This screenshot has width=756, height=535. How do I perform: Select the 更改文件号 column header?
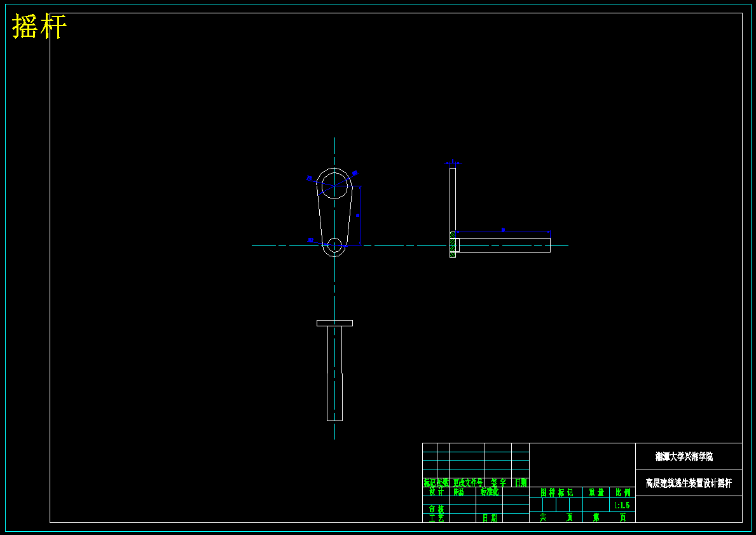click(467, 482)
